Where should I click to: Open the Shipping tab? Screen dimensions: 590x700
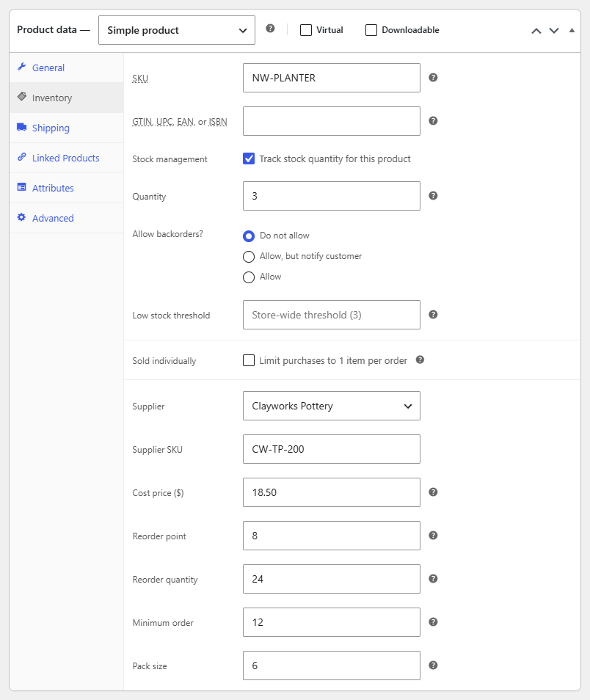coord(67,128)
